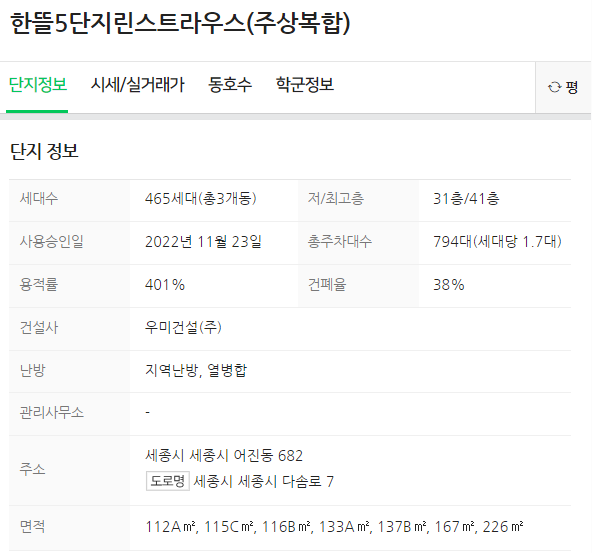Click the 면적 row label
The image size is (592, 553).
click(x=32, y=527)
